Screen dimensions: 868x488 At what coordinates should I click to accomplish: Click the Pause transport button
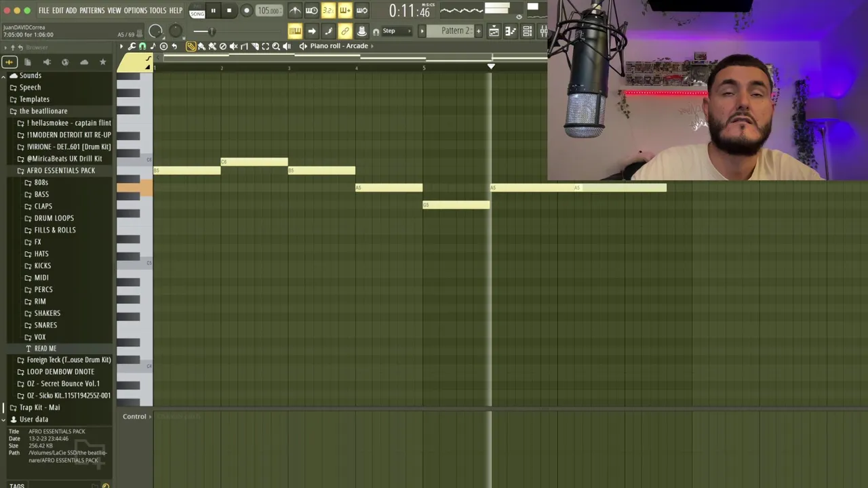213,10
